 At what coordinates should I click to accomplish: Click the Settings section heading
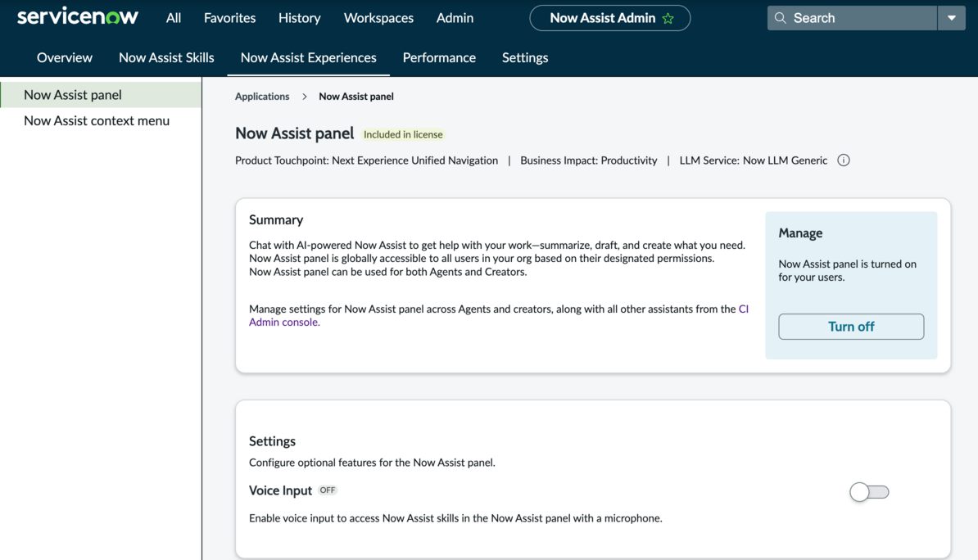(272, 441)
